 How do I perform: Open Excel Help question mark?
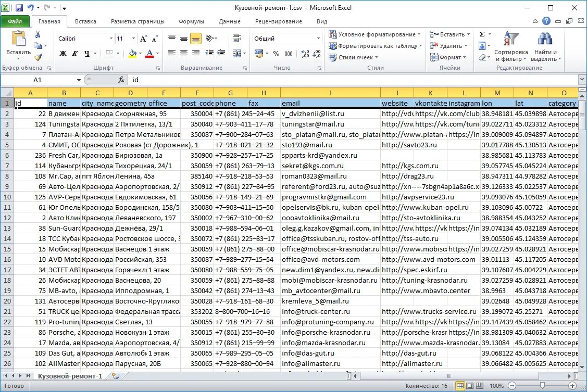[546, 21]
